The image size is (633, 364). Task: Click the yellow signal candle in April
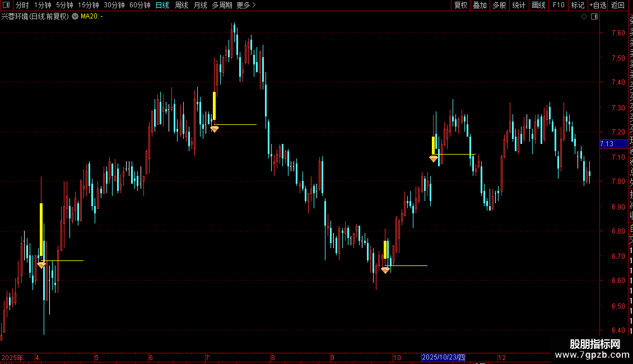(41, 229)
